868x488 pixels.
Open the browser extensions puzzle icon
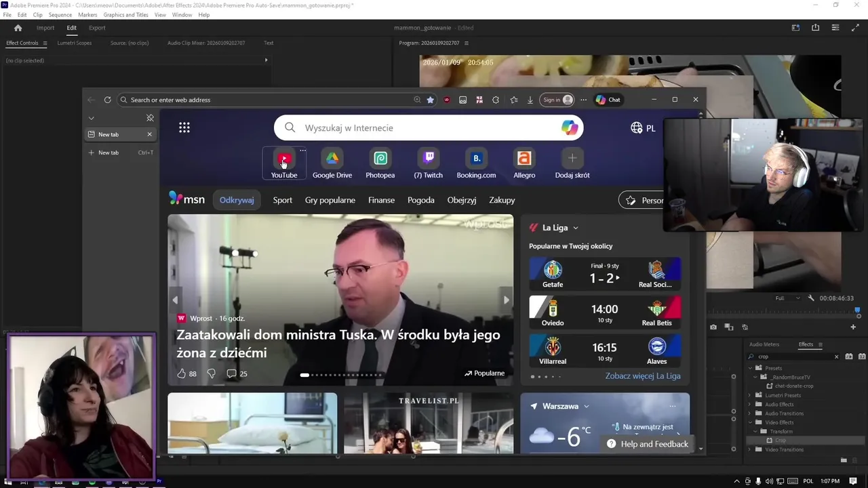pos(496,100)
